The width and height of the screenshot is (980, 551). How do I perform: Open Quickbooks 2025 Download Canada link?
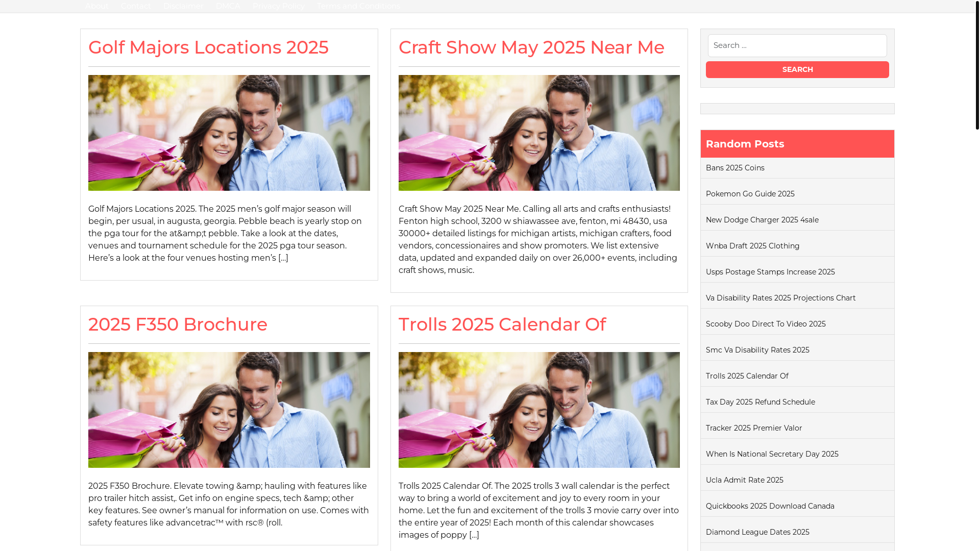tap(770, 506)
